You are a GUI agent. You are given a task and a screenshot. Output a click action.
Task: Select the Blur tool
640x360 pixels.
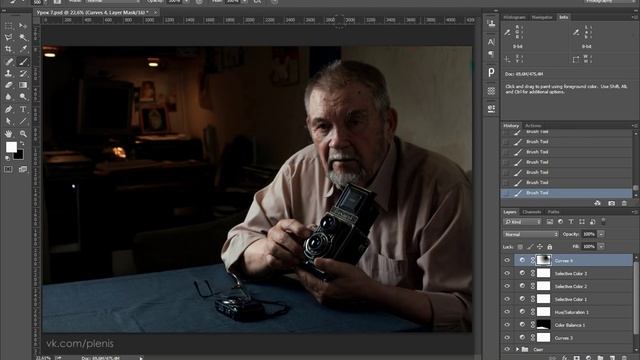9,97
